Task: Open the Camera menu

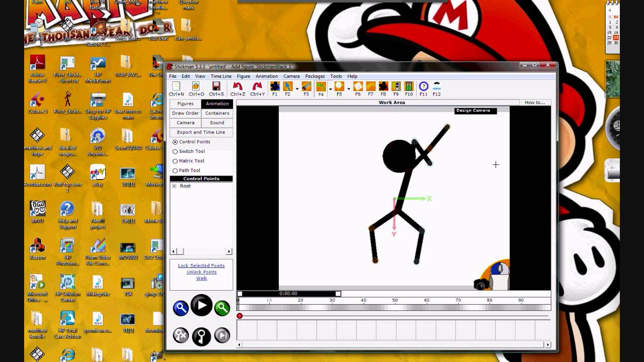Action: (x=291, y=76)
